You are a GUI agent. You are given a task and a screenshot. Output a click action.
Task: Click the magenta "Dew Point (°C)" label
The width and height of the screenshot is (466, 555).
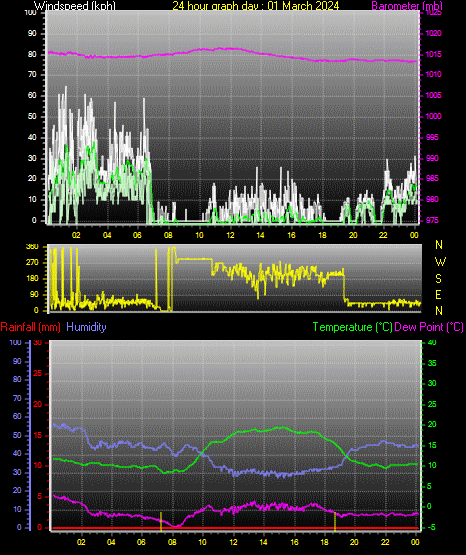429,327
